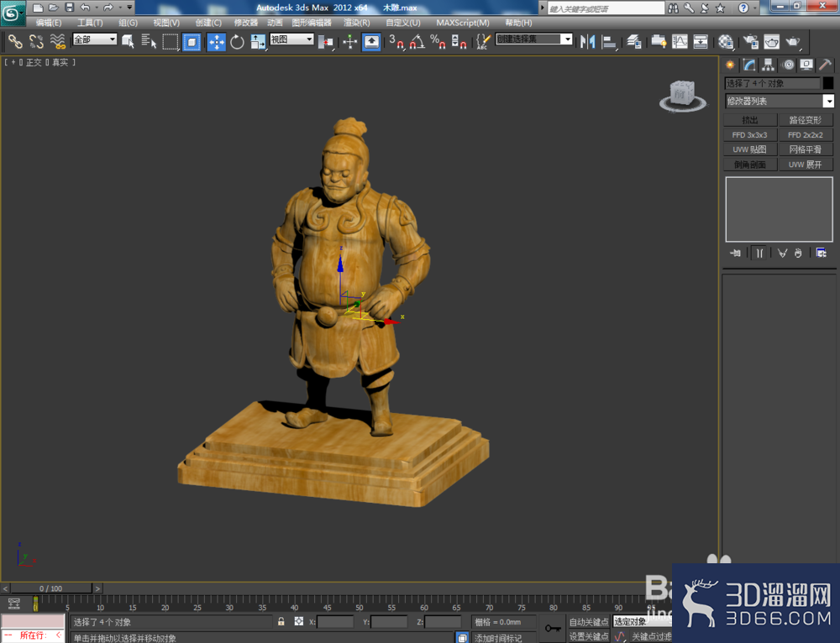The image size is (840, 643).
Task: Toggle Window/Crossing selection mode
Action: [x=192, y=41]
